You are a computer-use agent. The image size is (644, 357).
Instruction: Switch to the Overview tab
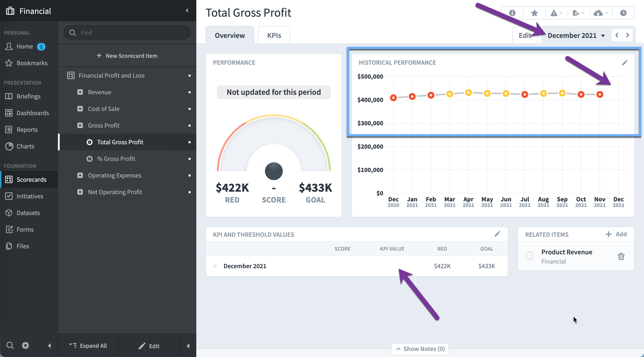pos(230,35)
